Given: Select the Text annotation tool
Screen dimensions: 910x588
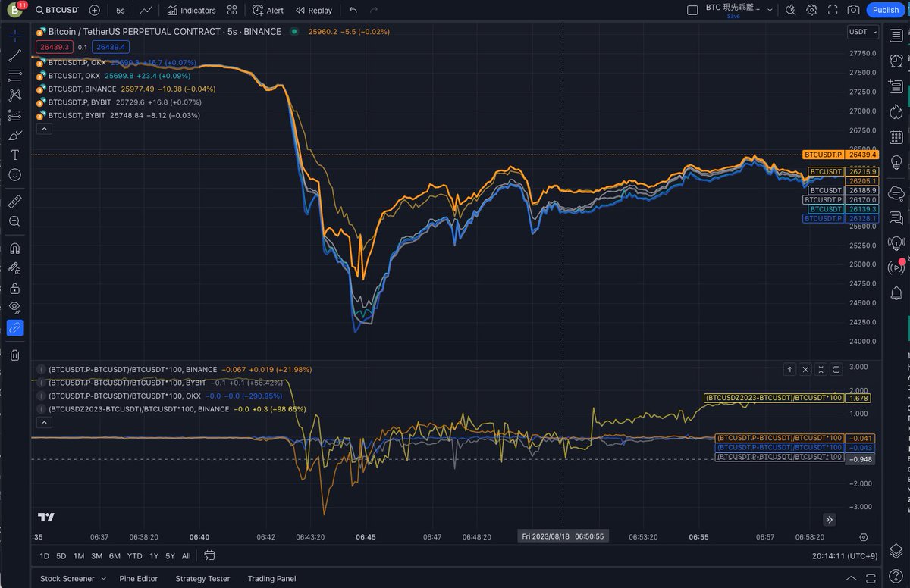Looking at the screenshot, I should click(x=15, y=155).
